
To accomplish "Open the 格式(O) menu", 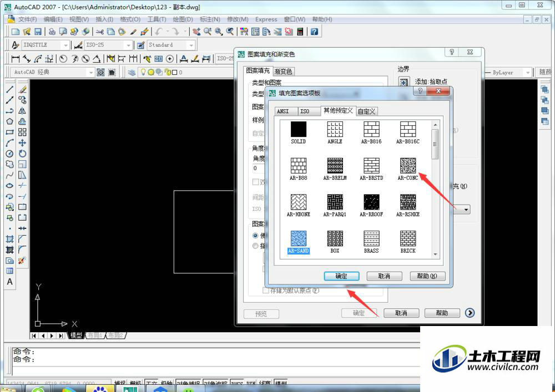I will (x=130, y=19).
